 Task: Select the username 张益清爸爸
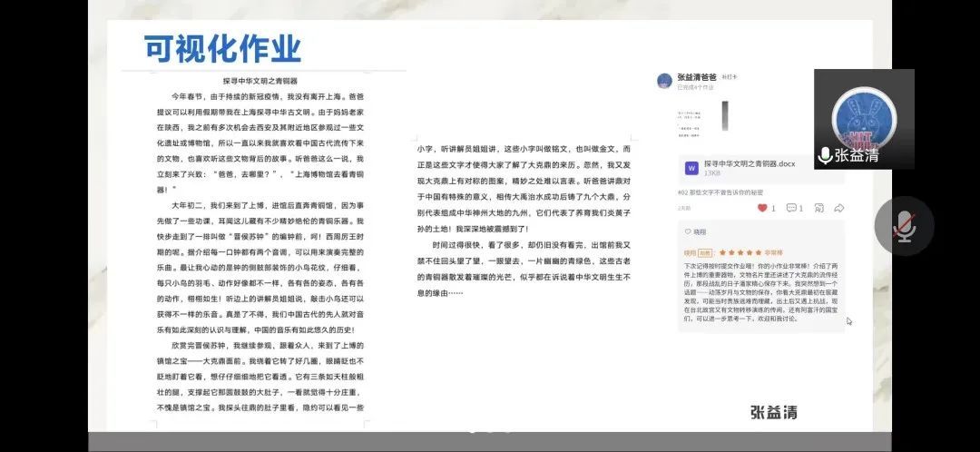coord(697,77)
